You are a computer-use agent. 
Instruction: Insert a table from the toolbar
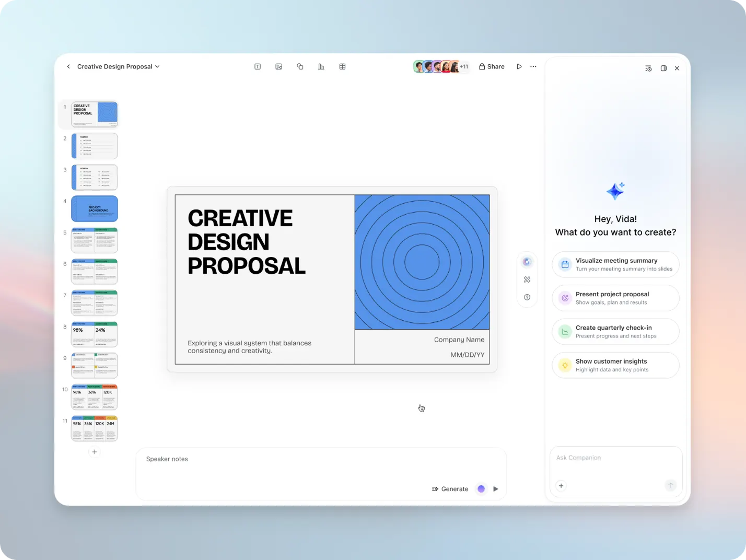point(343,67)
